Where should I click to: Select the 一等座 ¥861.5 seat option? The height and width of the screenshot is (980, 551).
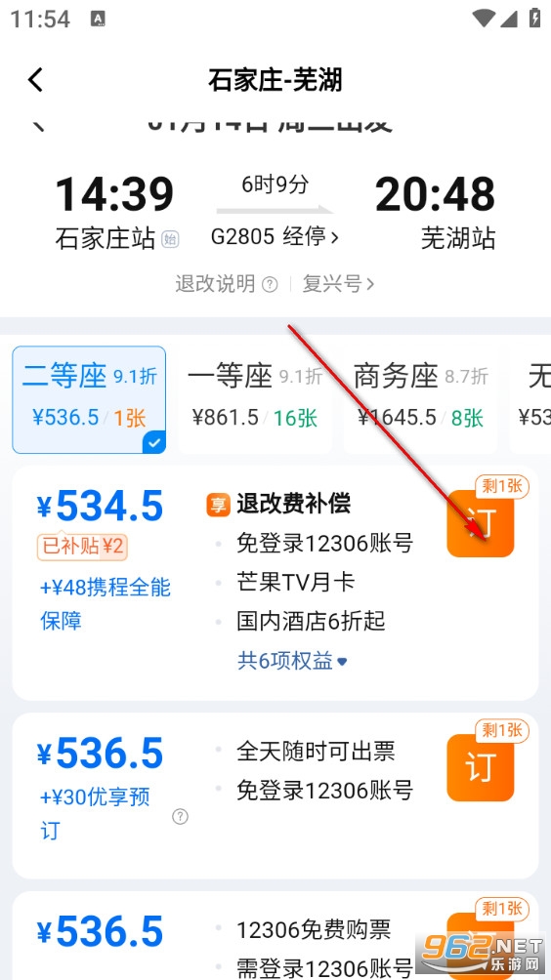255,399
